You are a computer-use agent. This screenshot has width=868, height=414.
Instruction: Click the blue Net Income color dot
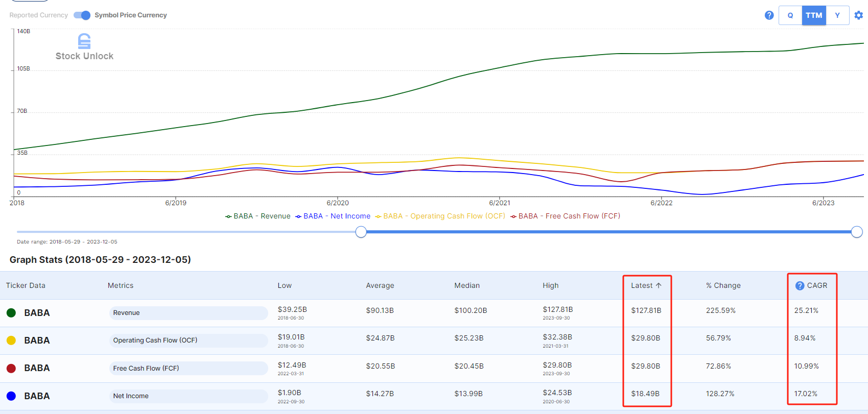11,396
